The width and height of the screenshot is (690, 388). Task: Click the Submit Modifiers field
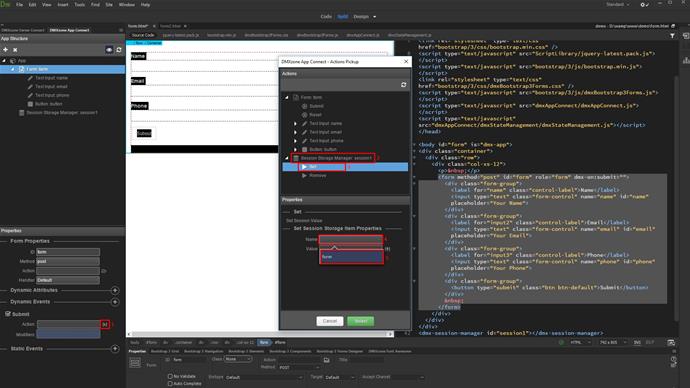pyautogui.click(x=68, y=334)
